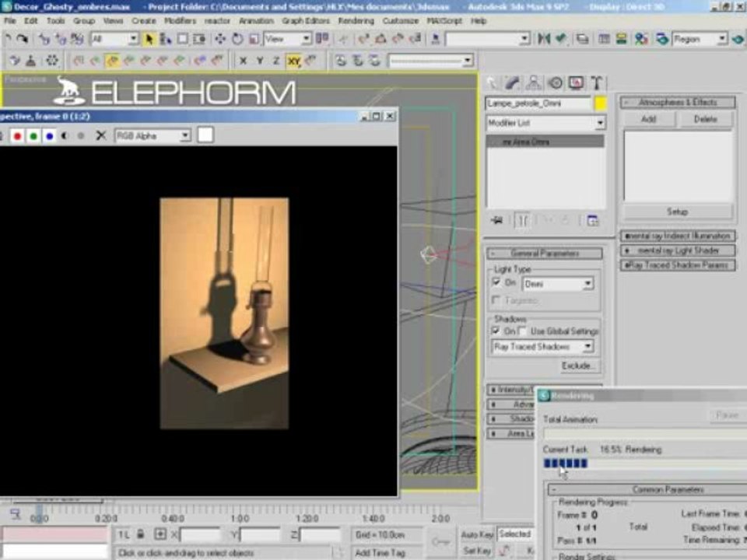Click the Quick Render teapot icon

point(738,39)
